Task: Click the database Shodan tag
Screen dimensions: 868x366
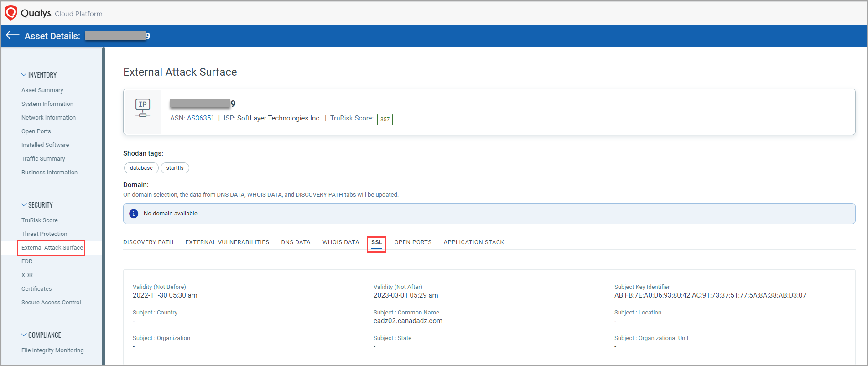Action: point(141,168)
